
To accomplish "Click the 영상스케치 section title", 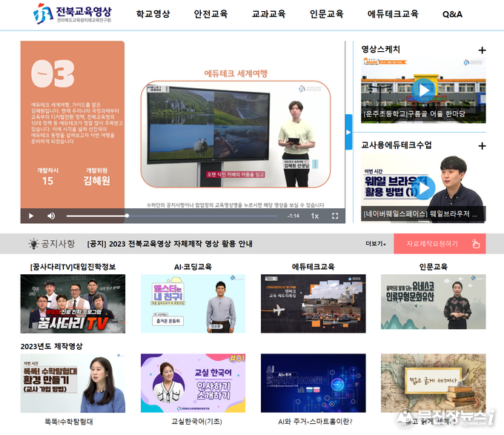I will (380, 49).
